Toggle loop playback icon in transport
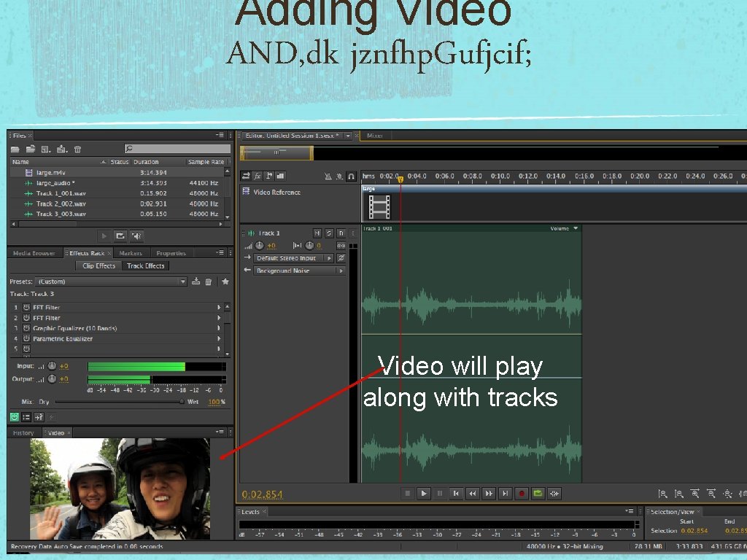Screen dimensions: 747x560 click(x=538, y=494)
